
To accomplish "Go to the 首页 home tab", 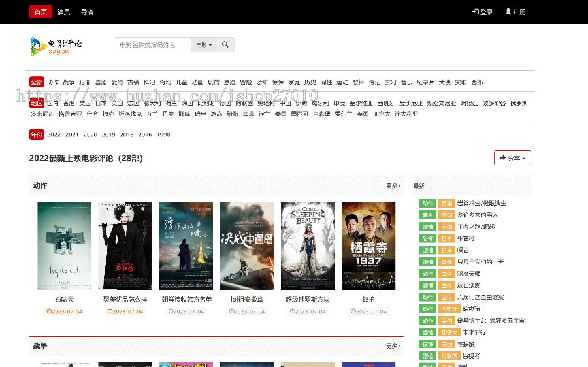I will coord(41,12).
